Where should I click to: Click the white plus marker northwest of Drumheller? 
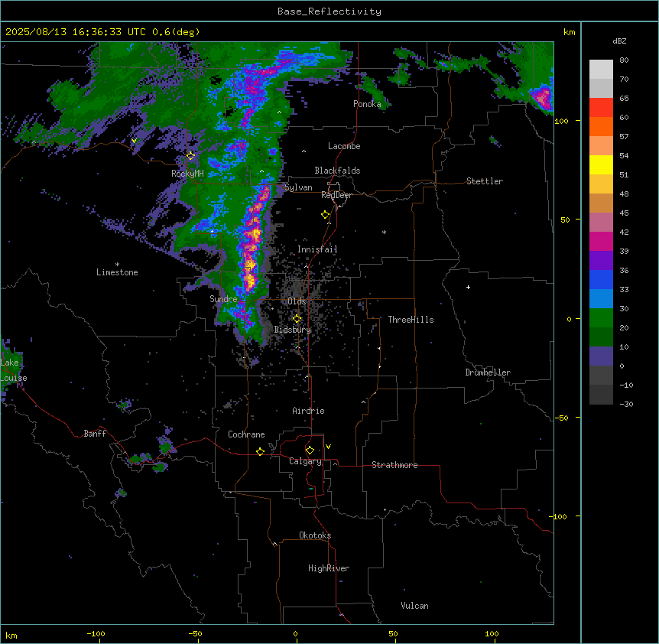(x=468, y=287)
